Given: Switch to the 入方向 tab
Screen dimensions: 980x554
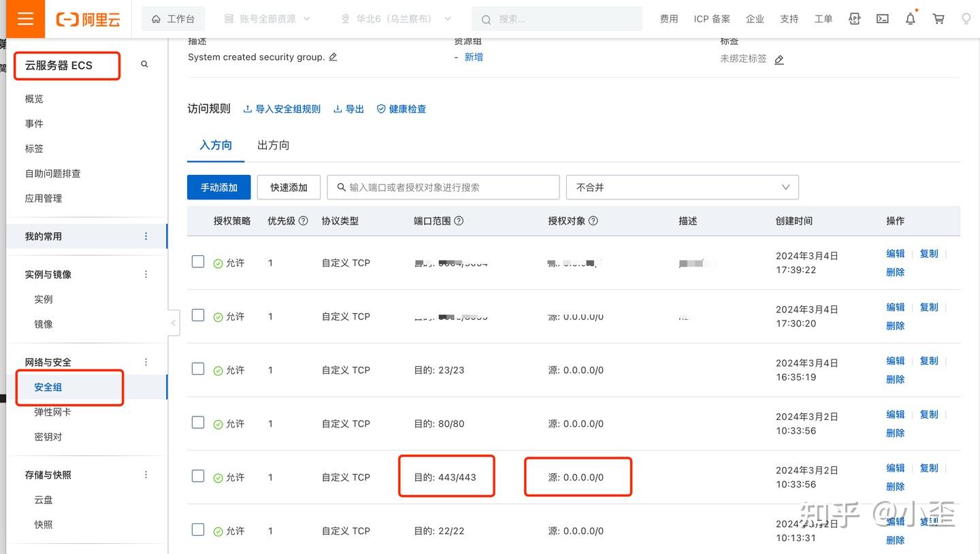Looking at the screenshot, I should [x=216, y=145].
